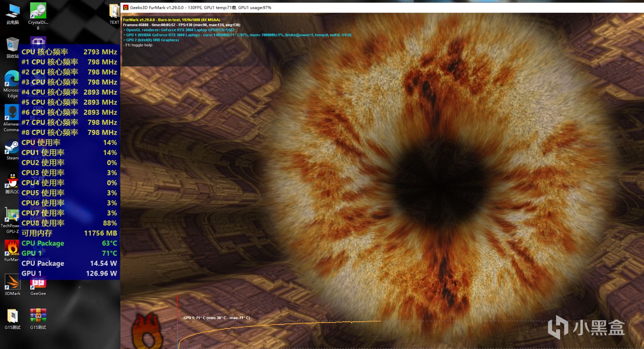The height and width of the screenshot is (349, 644).
Task: Click the '#3 CPU 核心频率' overlay row
Action: coord(69,82)
